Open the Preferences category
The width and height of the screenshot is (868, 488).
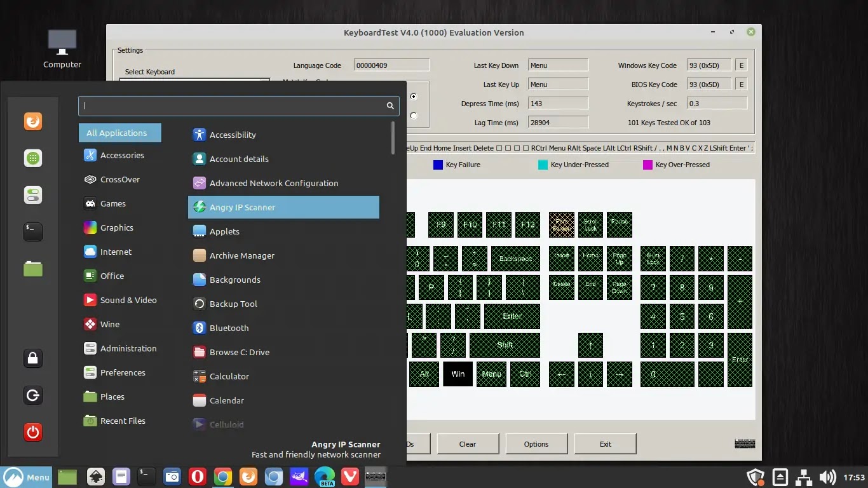(x=120, y=372)
